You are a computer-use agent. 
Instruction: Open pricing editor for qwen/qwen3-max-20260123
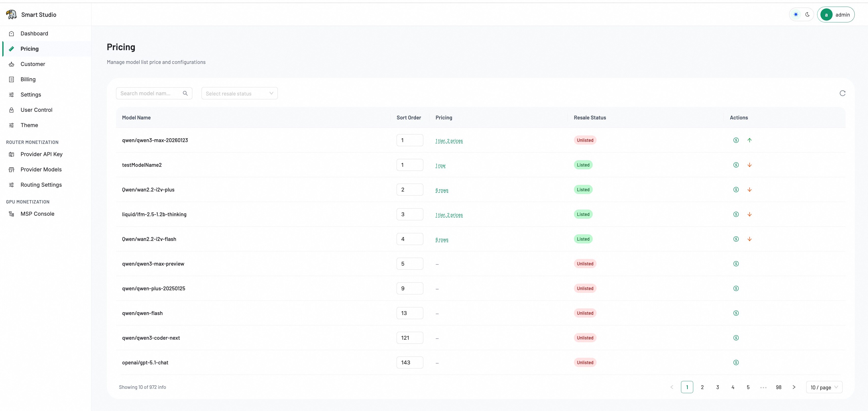(736, 140)
